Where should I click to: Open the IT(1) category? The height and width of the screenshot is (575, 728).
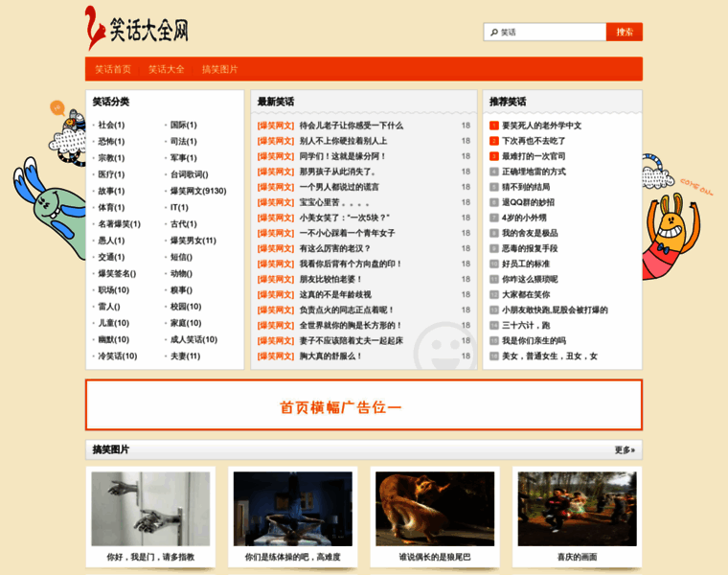point(179,207)
